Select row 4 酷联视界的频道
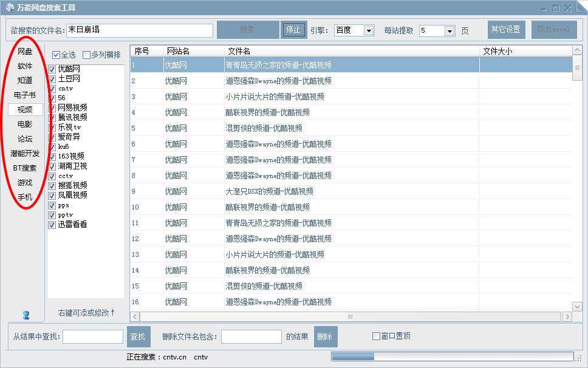 click(351, 112)
